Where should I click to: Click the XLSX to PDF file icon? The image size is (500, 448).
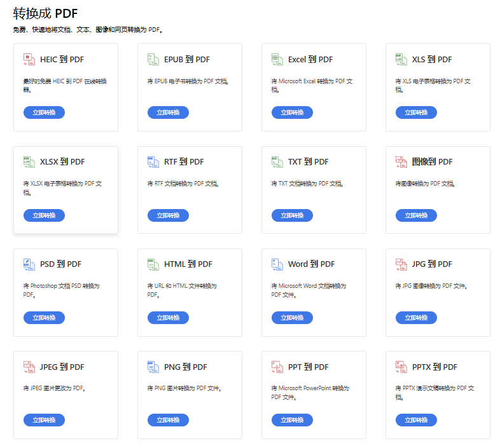click(x=29, y=162)
